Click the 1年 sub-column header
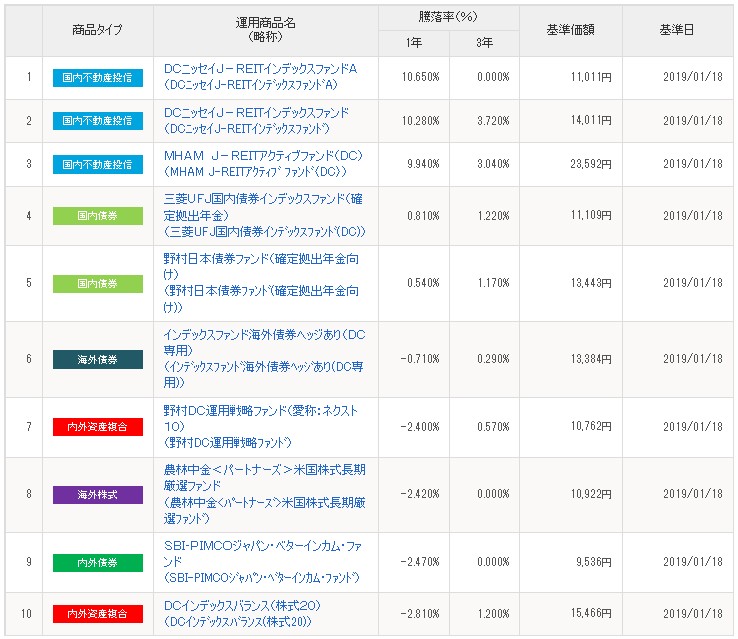Image resolution: width=738 pixels, height=639 pixels. pyautogui.click(x=414, y=43)
